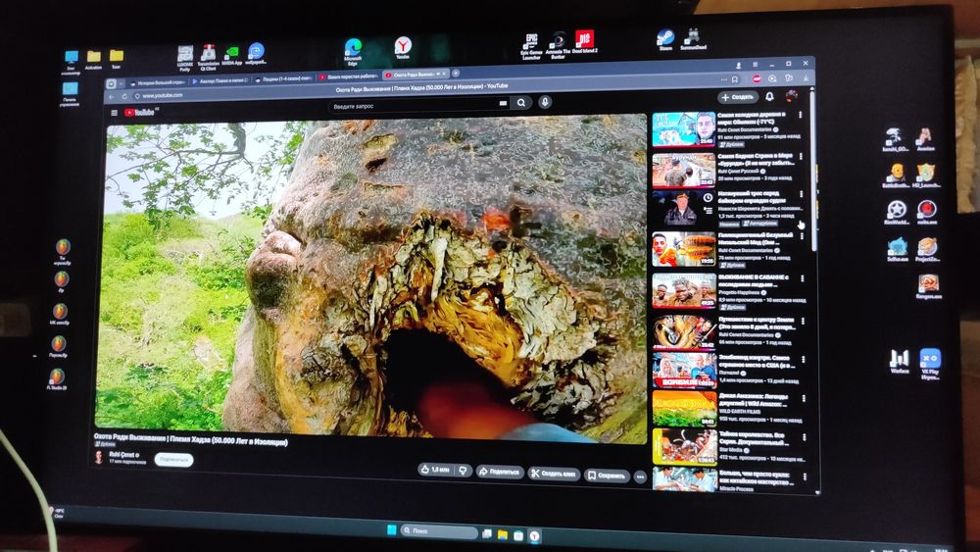
Task: Open the 'Зомбиленд изнутри' video thumbnail
Action: [684, 372]
